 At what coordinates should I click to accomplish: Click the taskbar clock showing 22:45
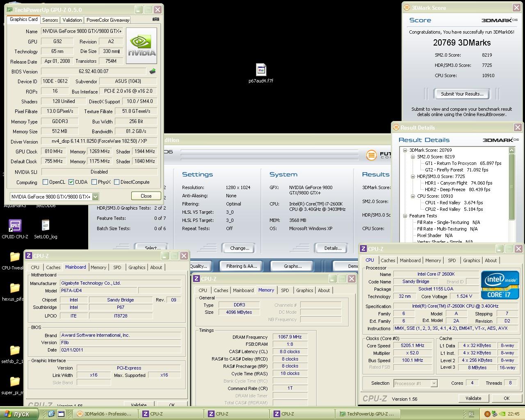point(514,414)
